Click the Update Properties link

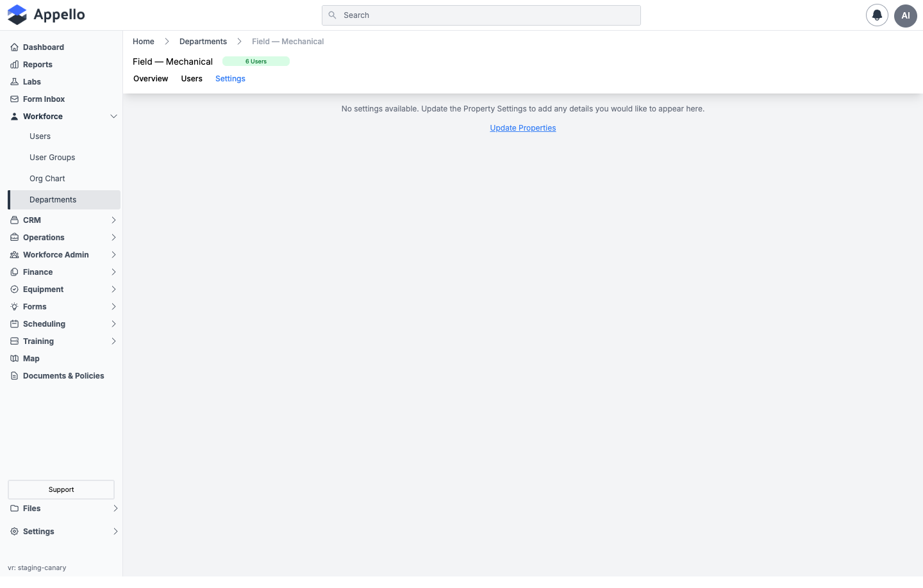[523, 128]
